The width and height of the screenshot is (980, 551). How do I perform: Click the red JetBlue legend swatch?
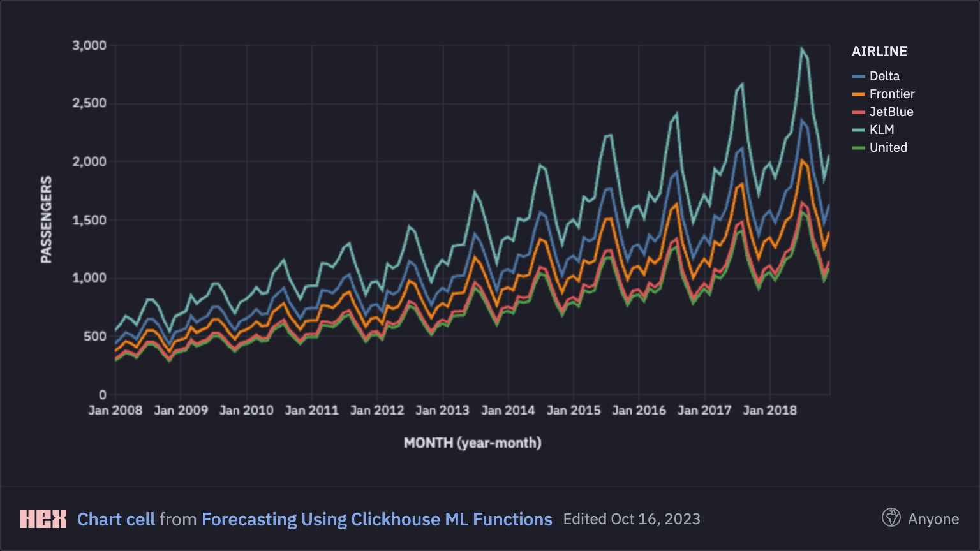coord(859,112)
